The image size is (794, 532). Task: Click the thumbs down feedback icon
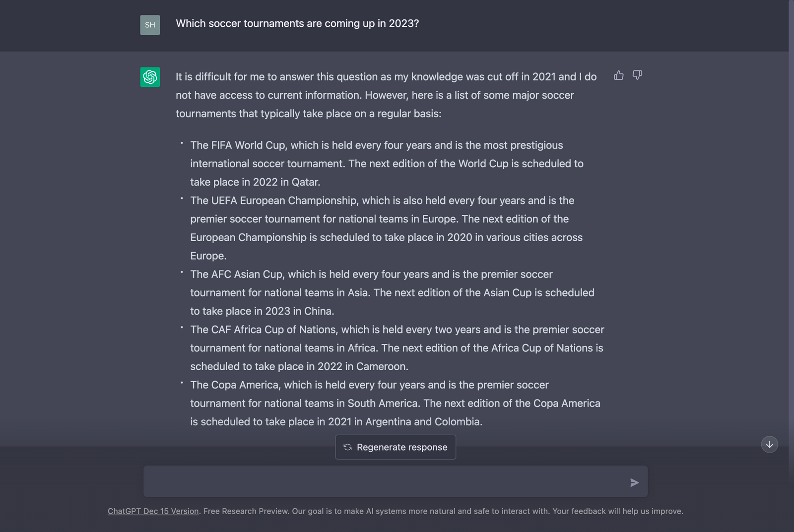pyautogui.click(x=637, y=75)
